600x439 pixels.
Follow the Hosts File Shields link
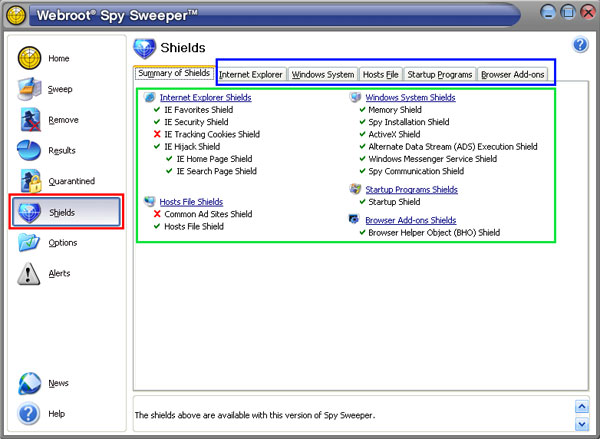pyautogui.click(x=191, y=202)
